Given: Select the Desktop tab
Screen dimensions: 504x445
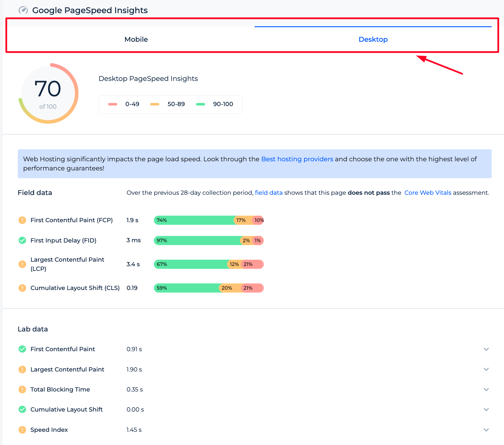Looking at the screenshot, I should 373,39.
